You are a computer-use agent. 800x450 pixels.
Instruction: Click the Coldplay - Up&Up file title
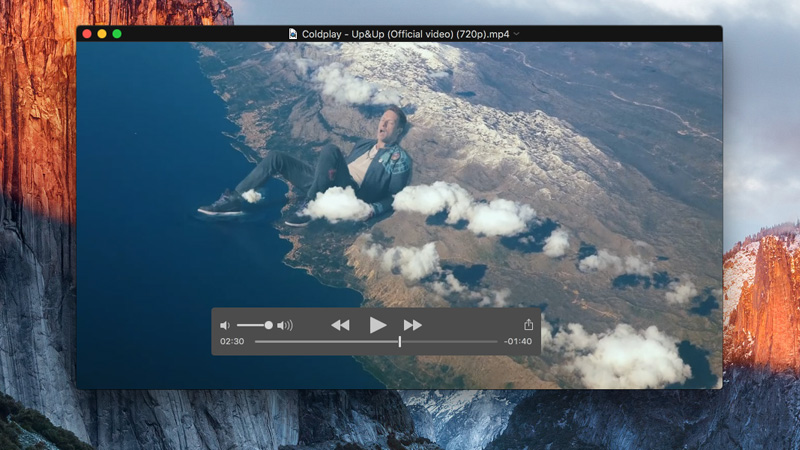pos(406,34)
